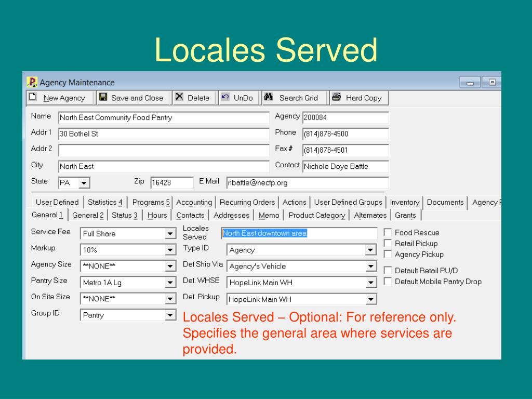Minimize the Agency Maintenance window

tap(470, 82)
